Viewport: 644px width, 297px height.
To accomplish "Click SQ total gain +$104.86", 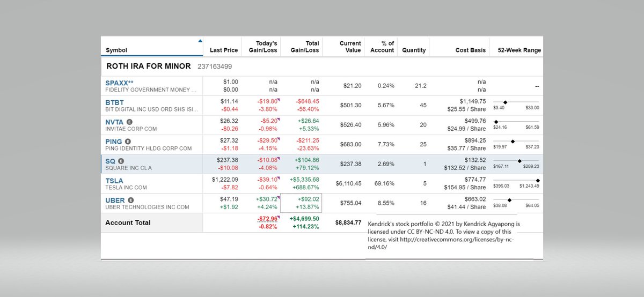I will point(306,160).
